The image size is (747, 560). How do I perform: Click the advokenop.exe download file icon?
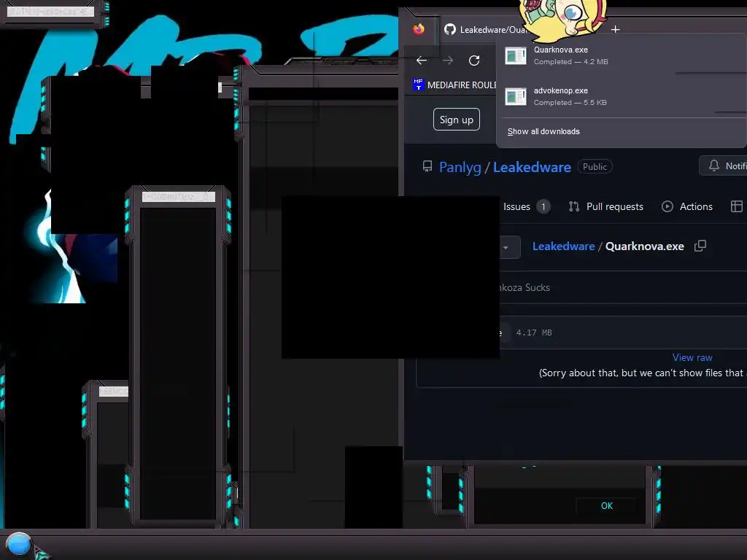(x=516, y=97)
